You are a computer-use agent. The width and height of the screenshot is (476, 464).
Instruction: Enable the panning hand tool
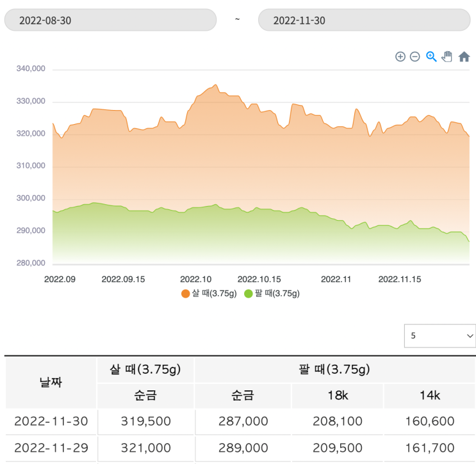447,56
